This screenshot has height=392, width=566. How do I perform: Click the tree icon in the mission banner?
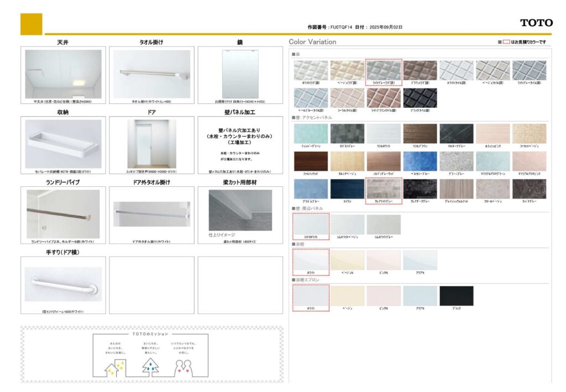click(150, 366)
